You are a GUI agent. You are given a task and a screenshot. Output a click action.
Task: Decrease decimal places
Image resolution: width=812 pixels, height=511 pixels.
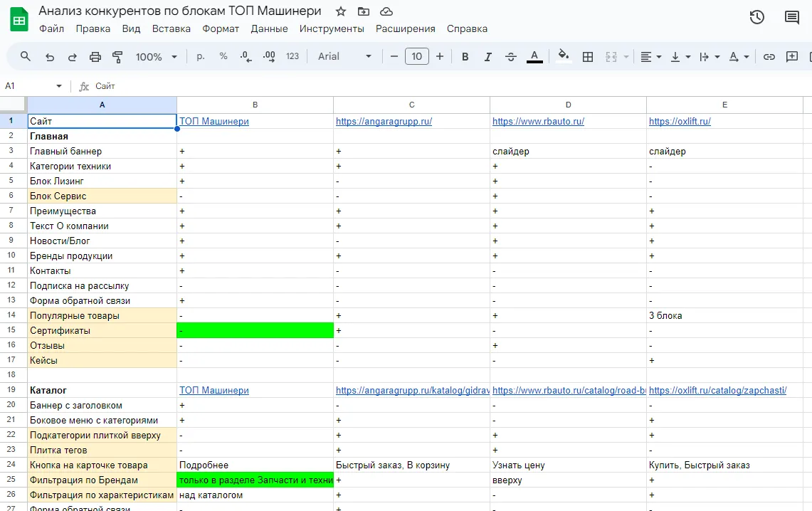click(x=246, y=56)
